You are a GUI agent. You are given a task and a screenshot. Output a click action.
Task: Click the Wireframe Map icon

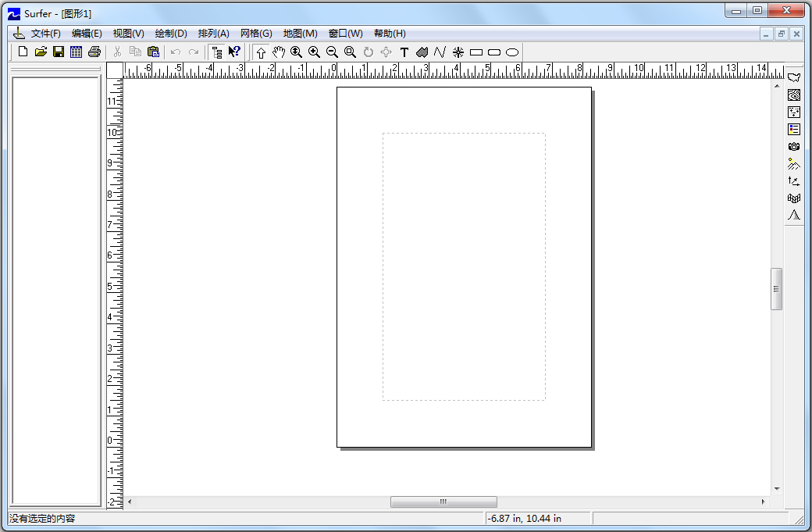tap(794, 198)
